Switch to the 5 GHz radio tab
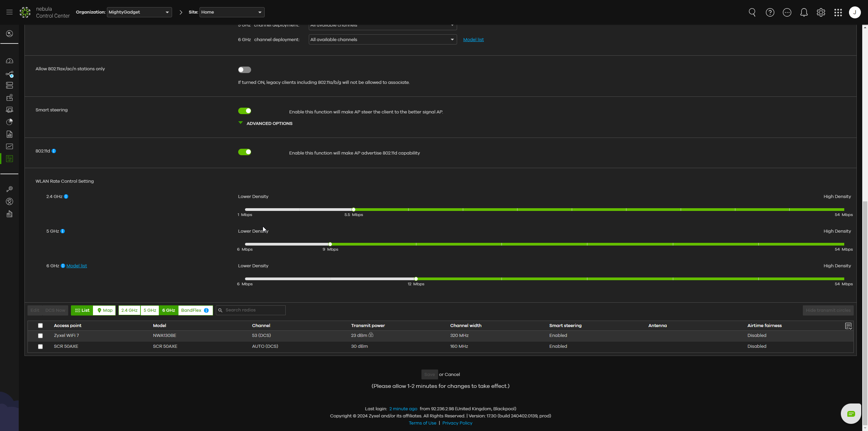 click(x=150, y=310)
